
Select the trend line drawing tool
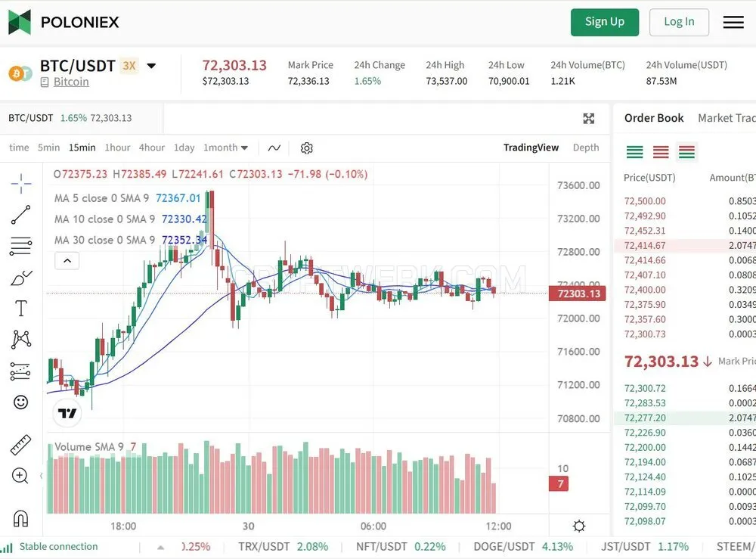tap(20, 215)
